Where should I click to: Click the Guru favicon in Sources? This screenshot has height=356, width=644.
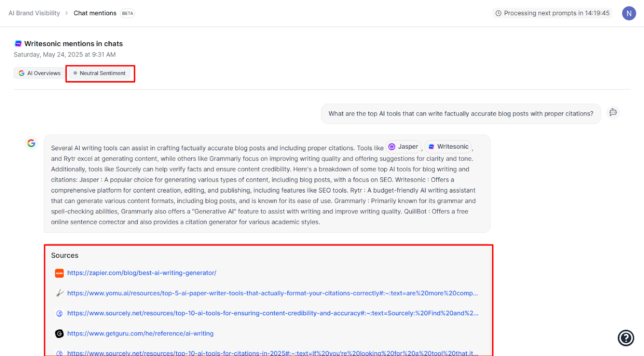point(60,333)
